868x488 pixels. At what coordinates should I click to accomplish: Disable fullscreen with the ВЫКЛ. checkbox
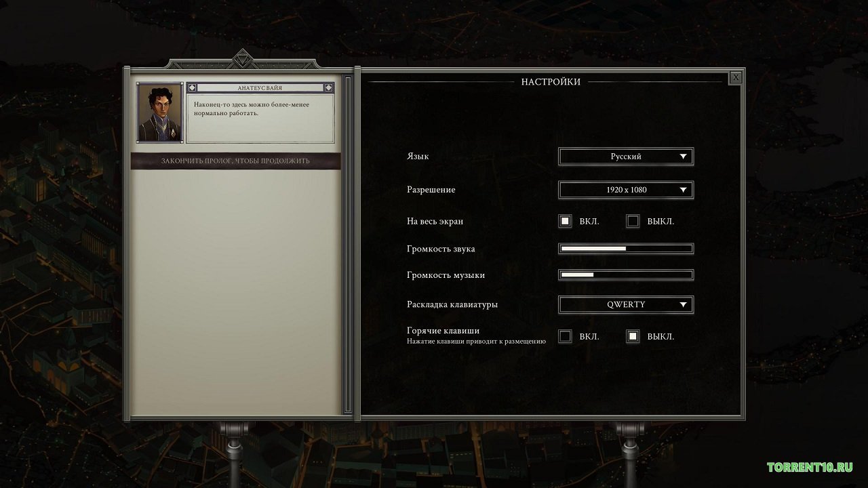(x=633, y=221)
